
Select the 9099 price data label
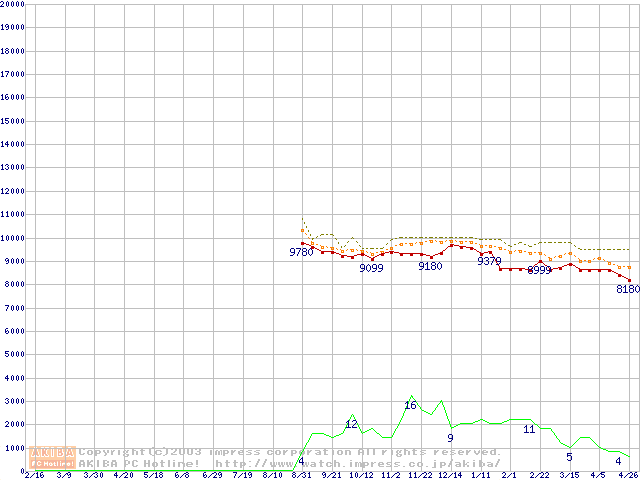point(371,268)
